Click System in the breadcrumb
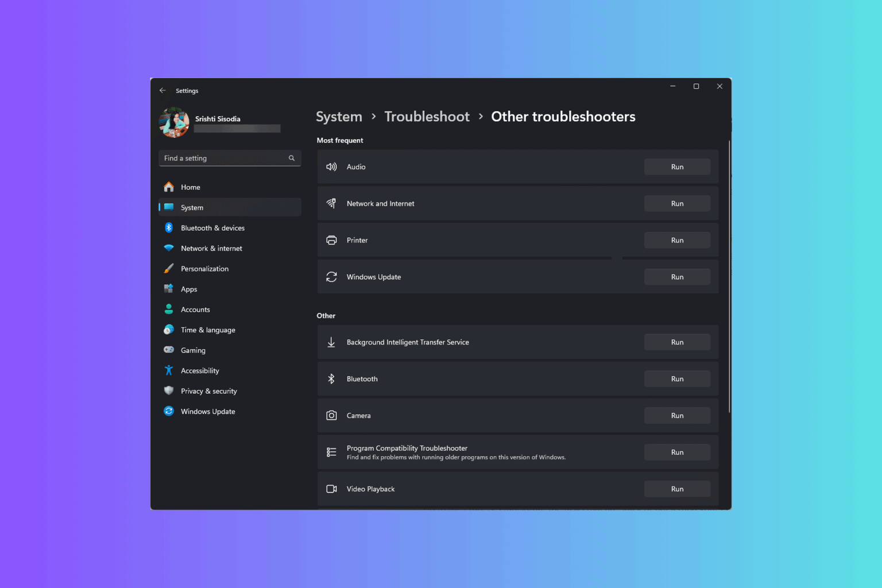The image size is (882, 588). (339, 117)
